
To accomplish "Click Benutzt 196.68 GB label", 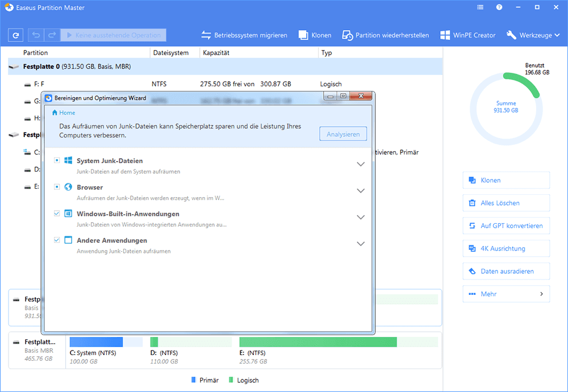I will pyautogui.click(x=537, y=69).
